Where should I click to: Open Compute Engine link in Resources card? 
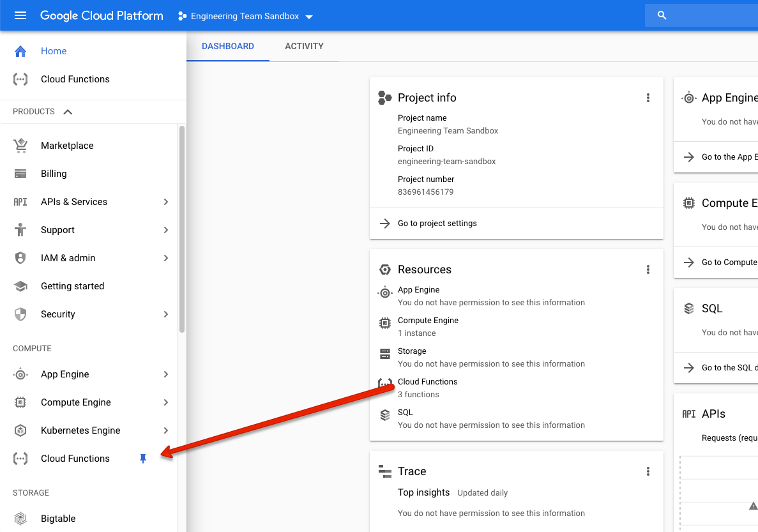click(x=428, y=321)
